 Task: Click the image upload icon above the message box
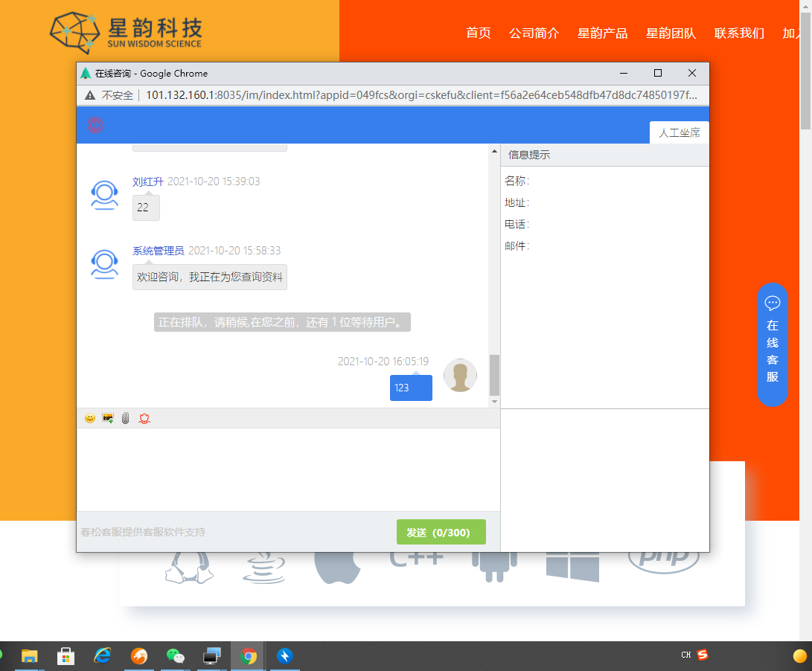(x=107, y=418)
